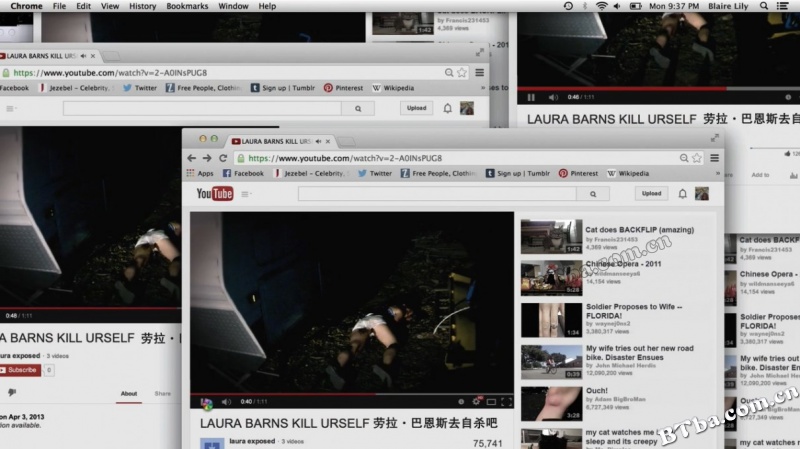Click volume icon in top right player
800x449 pixels.
[x=553, y=97]
